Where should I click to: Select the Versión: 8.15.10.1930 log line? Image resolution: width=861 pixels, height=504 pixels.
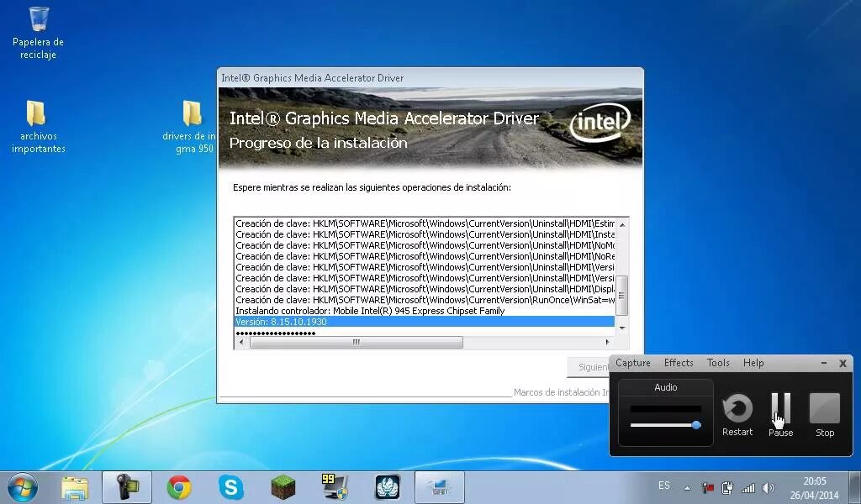pyautogui.click(x=424, y=322)
